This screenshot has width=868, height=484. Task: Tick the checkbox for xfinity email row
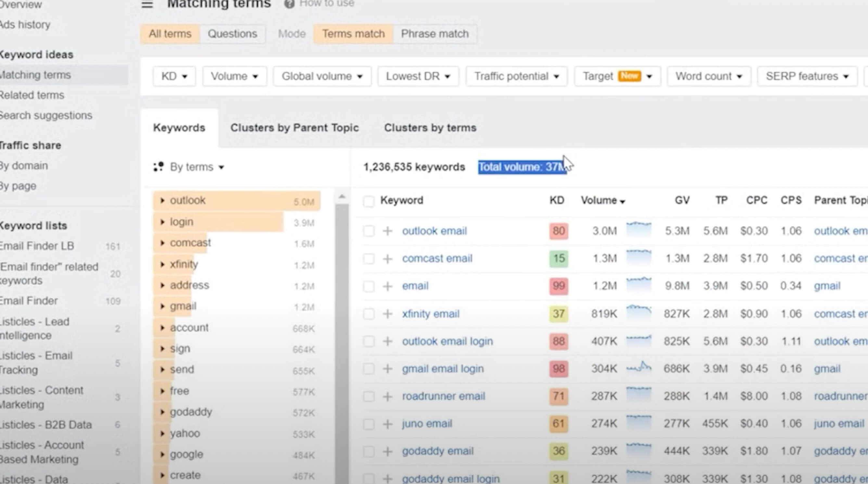point(369,314)
